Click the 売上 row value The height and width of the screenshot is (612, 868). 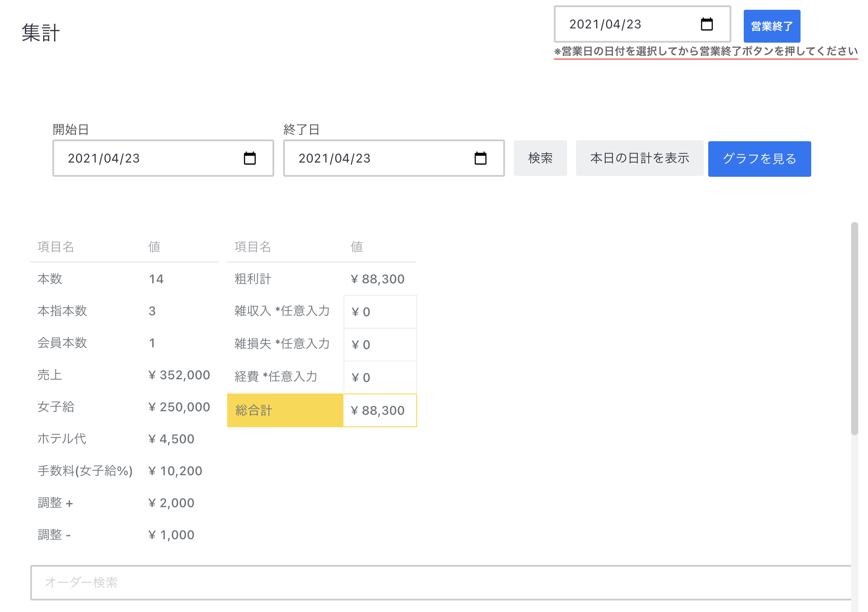coord(179,375)
